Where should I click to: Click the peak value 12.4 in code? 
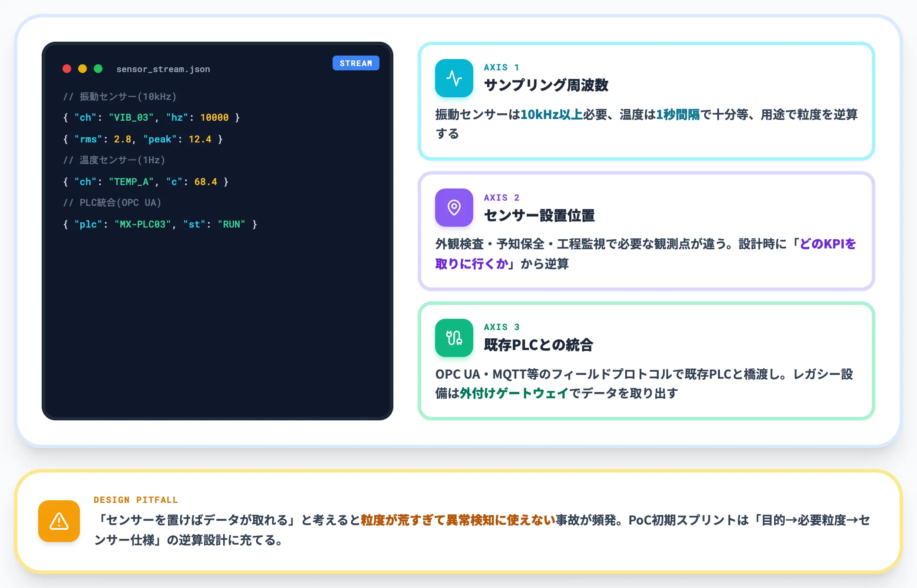pyautogui.click(x=200, y=139)
